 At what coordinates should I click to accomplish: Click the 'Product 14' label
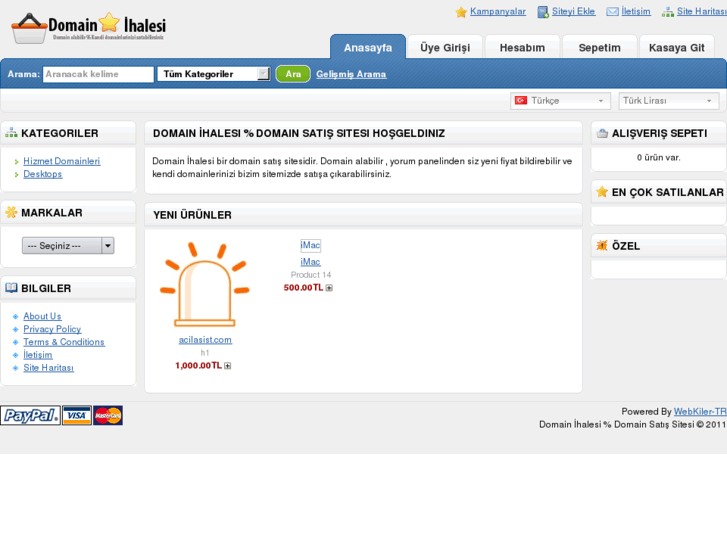coord(311,275)
